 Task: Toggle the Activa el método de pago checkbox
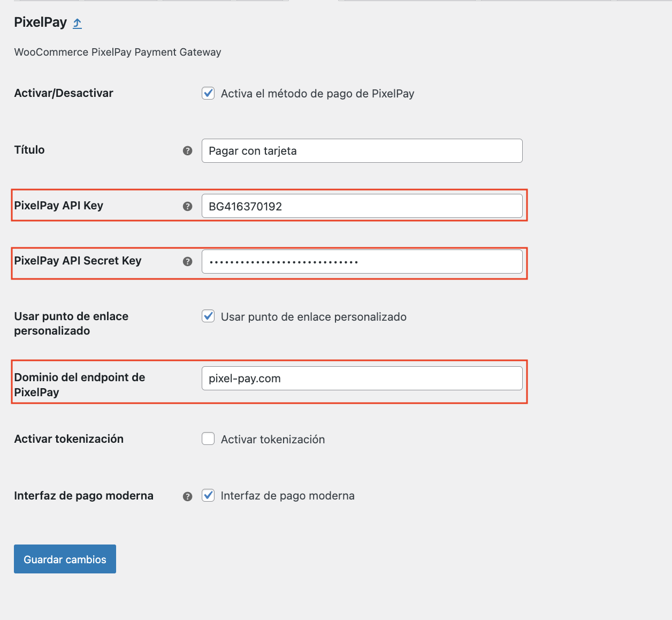click(x=208, y=93)
